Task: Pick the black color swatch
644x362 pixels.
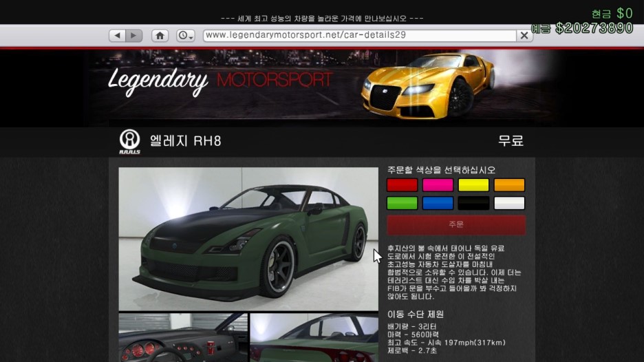Action: point(473,203)
